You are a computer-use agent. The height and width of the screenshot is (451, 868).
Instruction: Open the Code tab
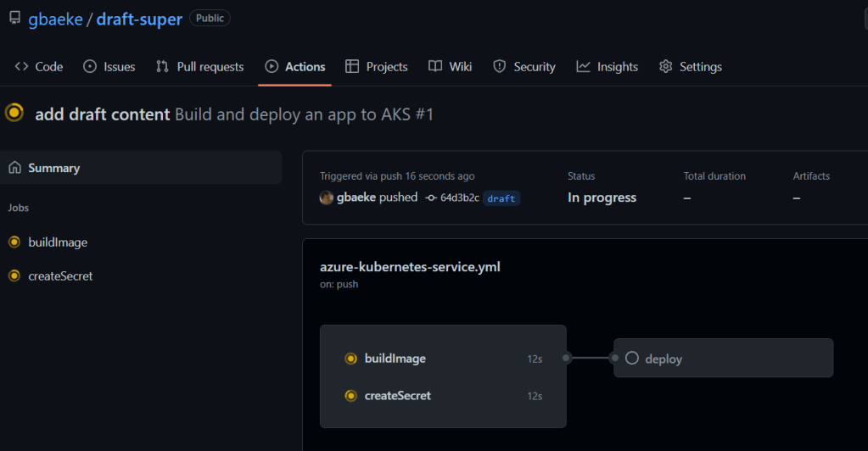[x=39, y=67]
